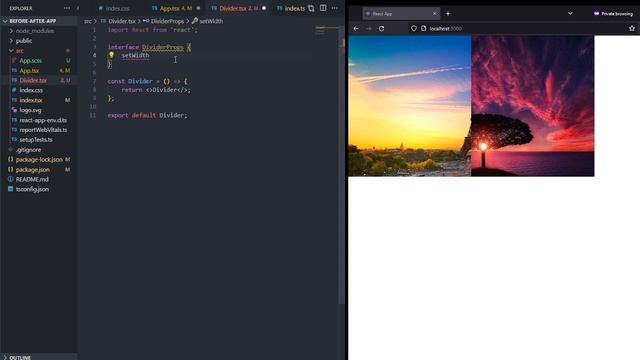
Task: Click the src breadcrumb segment
Action: pos(88,21)
